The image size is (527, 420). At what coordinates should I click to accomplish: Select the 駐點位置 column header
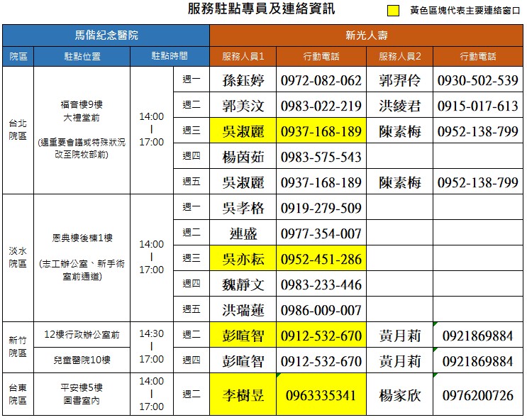[82, 56]
